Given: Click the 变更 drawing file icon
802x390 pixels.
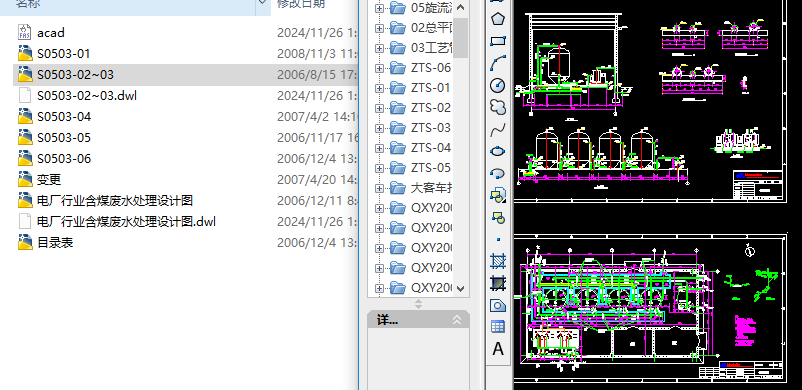Looking at the screenshot, I should 26,179.
